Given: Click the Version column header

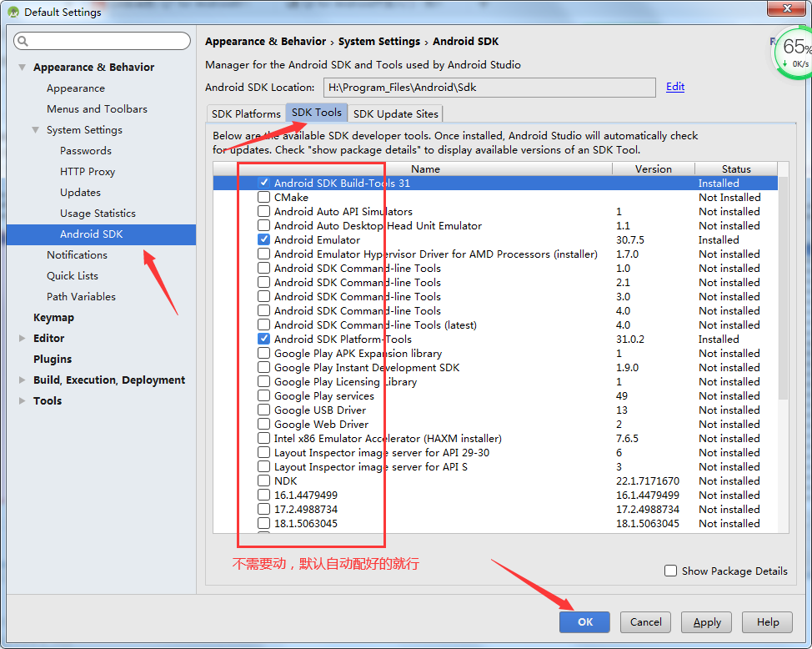Looking at the screenshot, I should (x=654, y=169).
